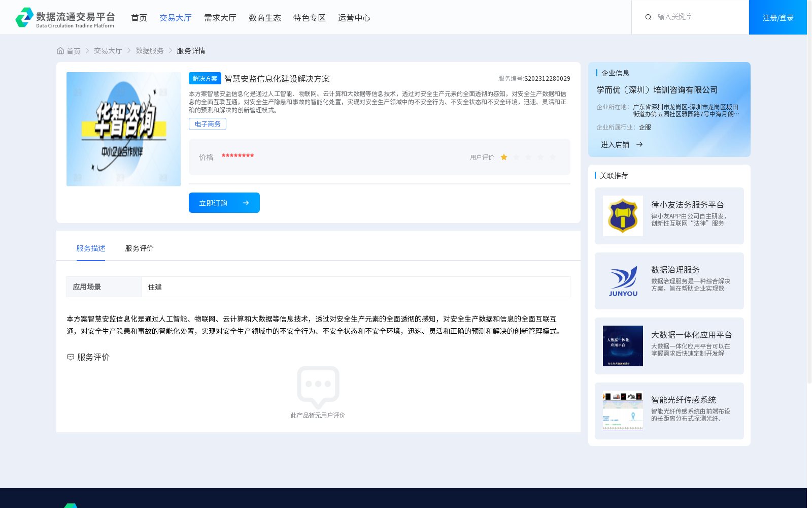The image size is (812, 508).
Task: Open the 交易大厅 nav item
Action: pos(176,18)
